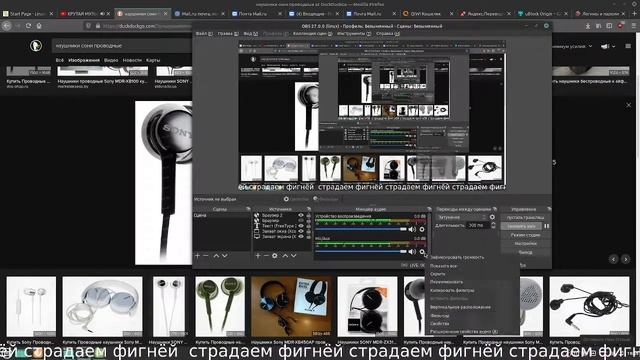Screen dimensions: 640x360
Task: Open source properties gear in Sources panel
Action: (275, 256)
